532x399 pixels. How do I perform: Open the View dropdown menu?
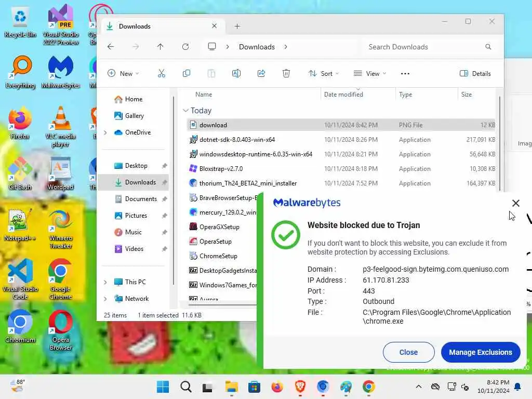[370, 74]
